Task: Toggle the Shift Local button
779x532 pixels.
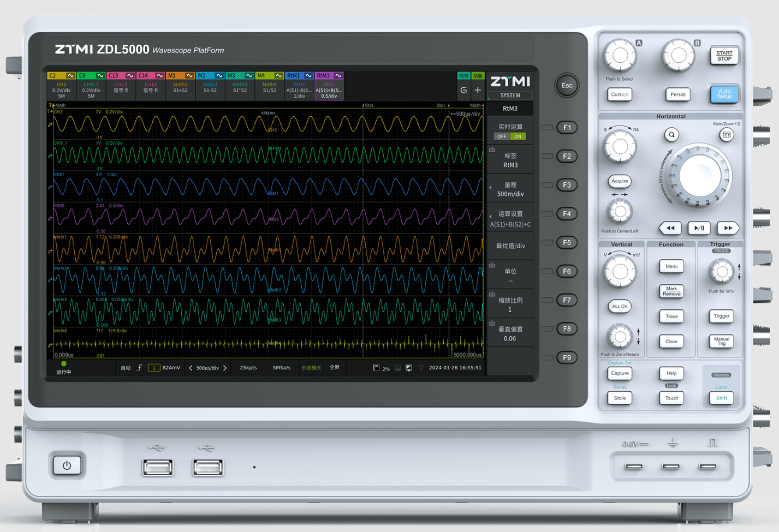Action: pyautogui.click(x=721, y=398)
